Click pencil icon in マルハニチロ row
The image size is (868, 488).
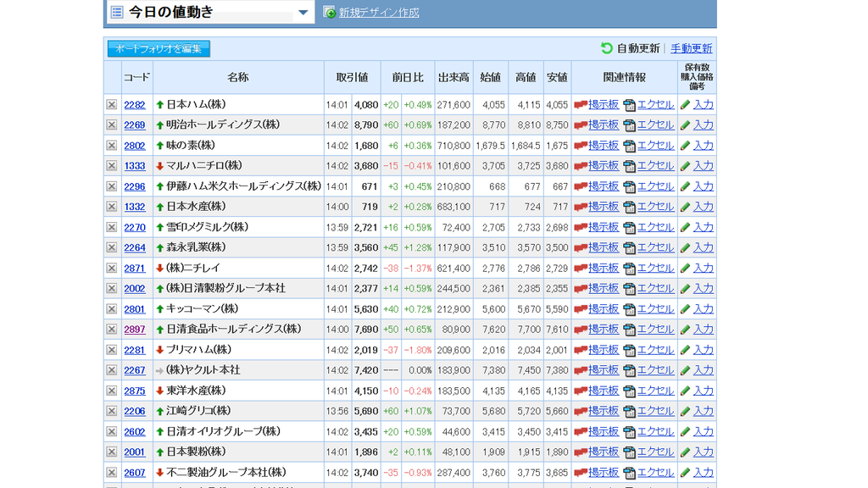tap(685, 166)
